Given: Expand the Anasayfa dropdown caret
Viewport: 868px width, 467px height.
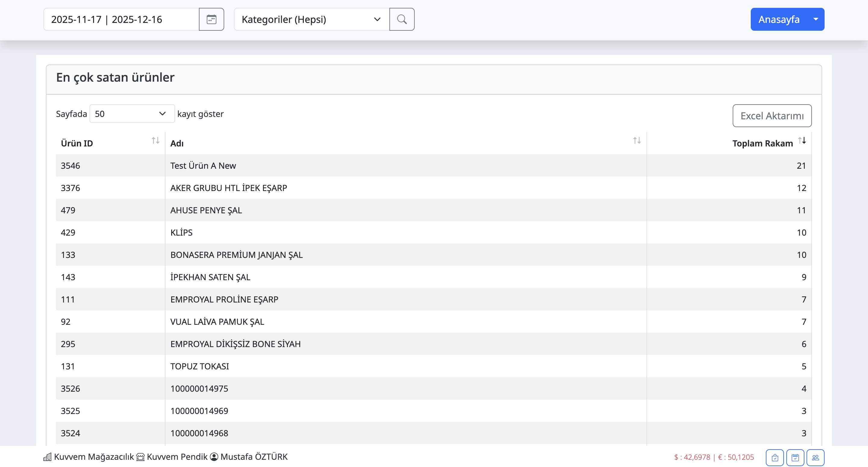Looking at the screenshot, I should [x=816, y=19].
